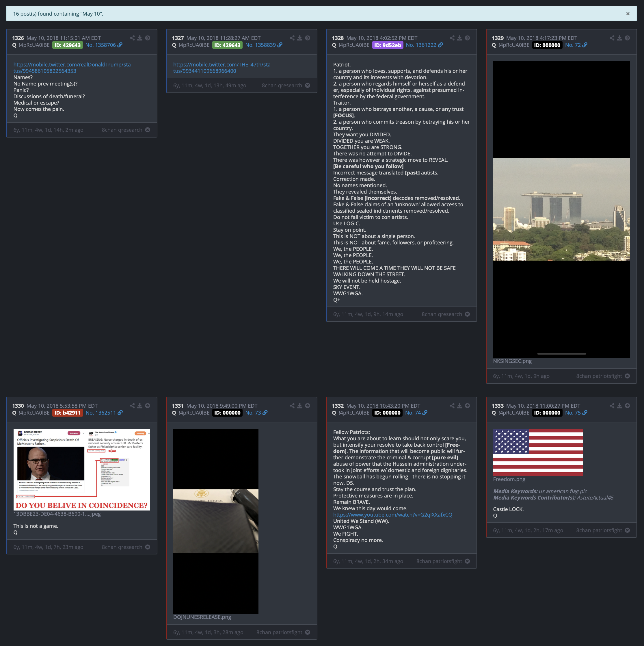Open post 1331 via arrow circle icon
Viewport: 644px width, 646px height.
click(x=308, y=406)
